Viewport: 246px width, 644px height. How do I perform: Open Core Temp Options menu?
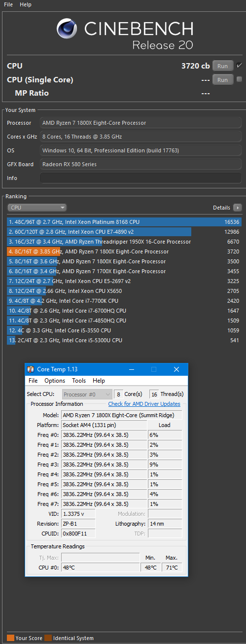[55, 381]
